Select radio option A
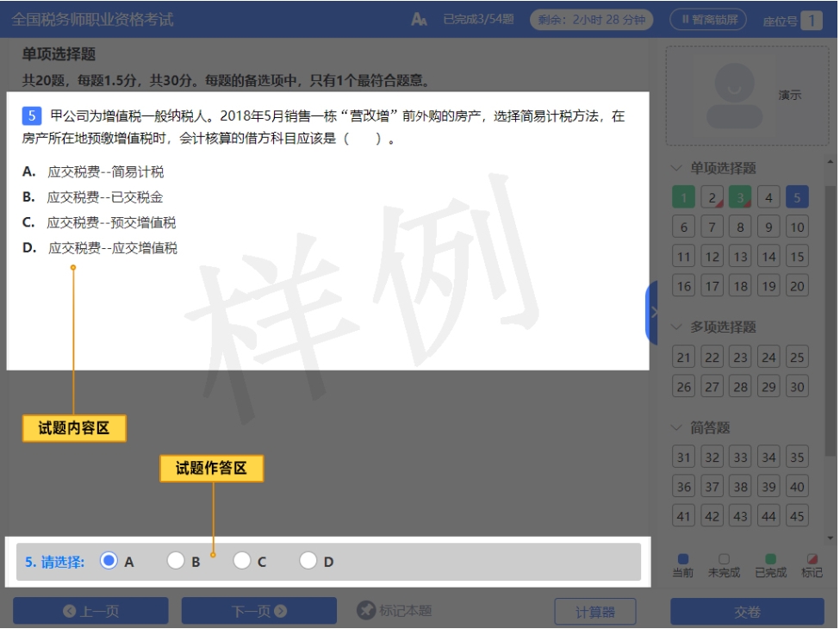The image size is (840, 629). 109,561
